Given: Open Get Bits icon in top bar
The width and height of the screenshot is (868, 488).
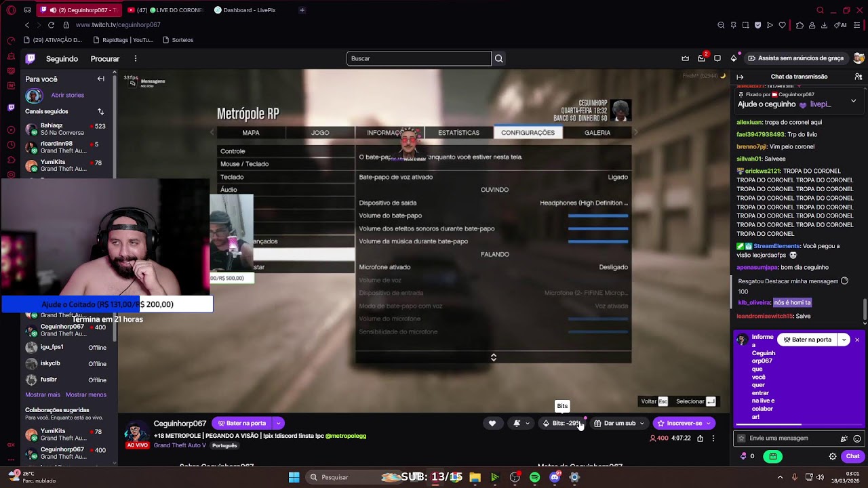Looking at the screenshot, I should (x=734, y=58).
